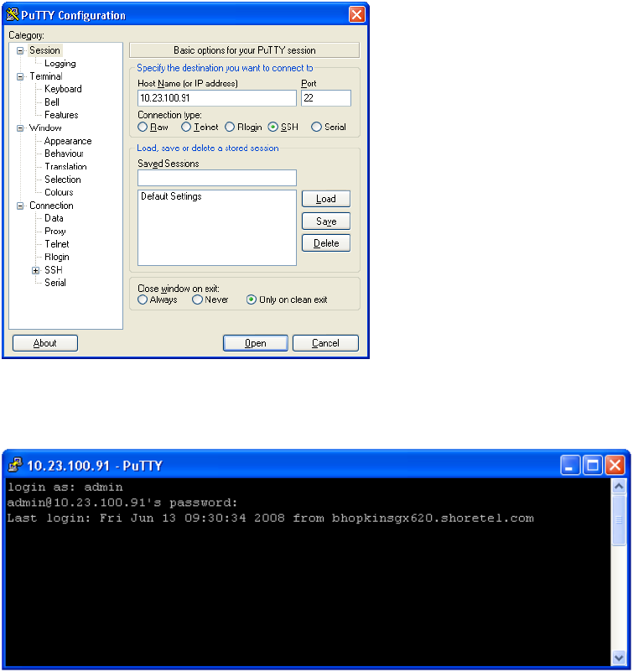633x672 pixels.
Task: Open the Telnet category in tree
Action: click(x=57, y=244)
